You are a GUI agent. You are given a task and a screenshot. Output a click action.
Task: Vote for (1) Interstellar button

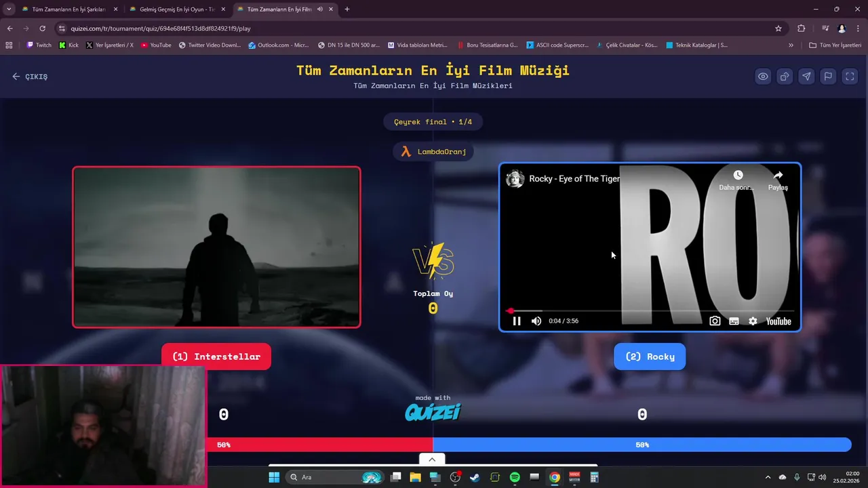tap(216, 357)
